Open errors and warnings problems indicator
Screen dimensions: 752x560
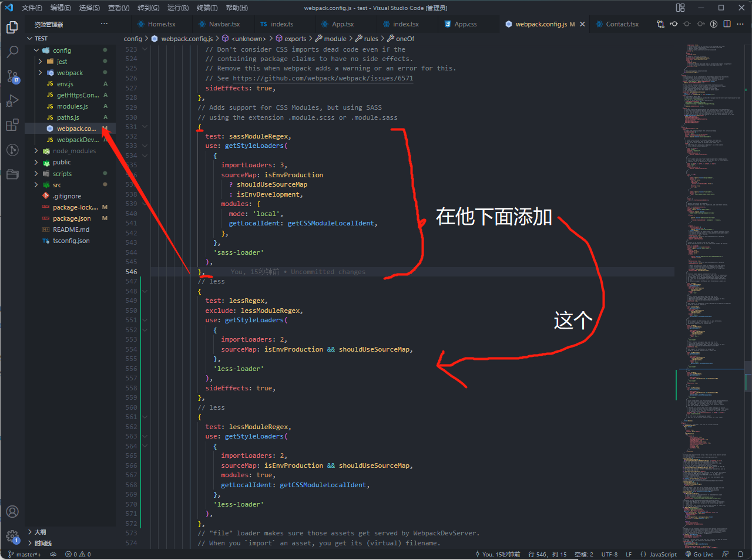78,554
